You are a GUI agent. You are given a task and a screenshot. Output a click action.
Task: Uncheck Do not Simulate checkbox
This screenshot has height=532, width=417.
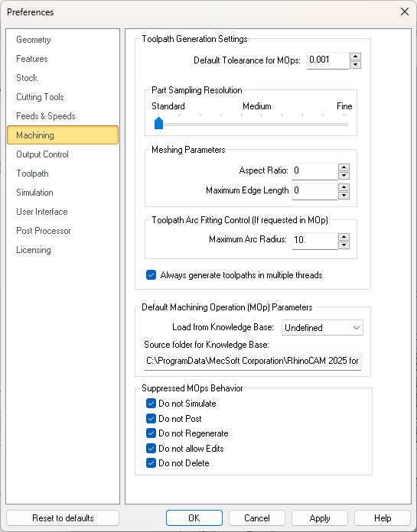[x=151, y=404]
